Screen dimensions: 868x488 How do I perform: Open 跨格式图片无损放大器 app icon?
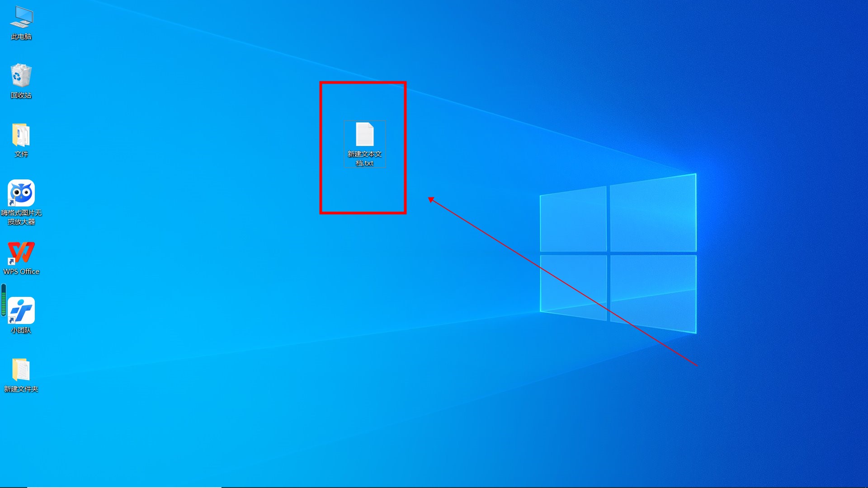point(21,194)
